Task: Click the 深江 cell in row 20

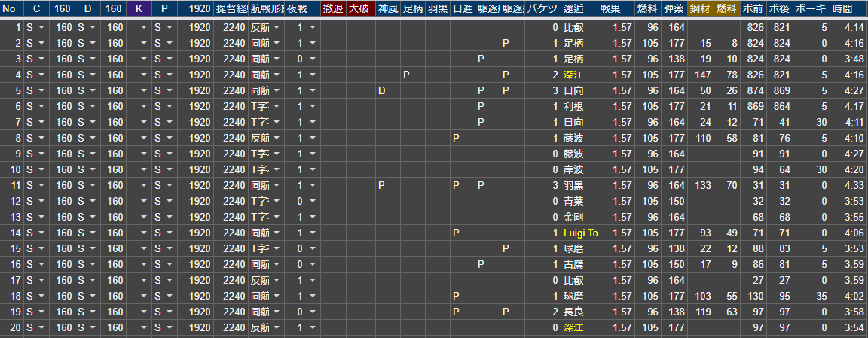Action: tap(579, 327)
